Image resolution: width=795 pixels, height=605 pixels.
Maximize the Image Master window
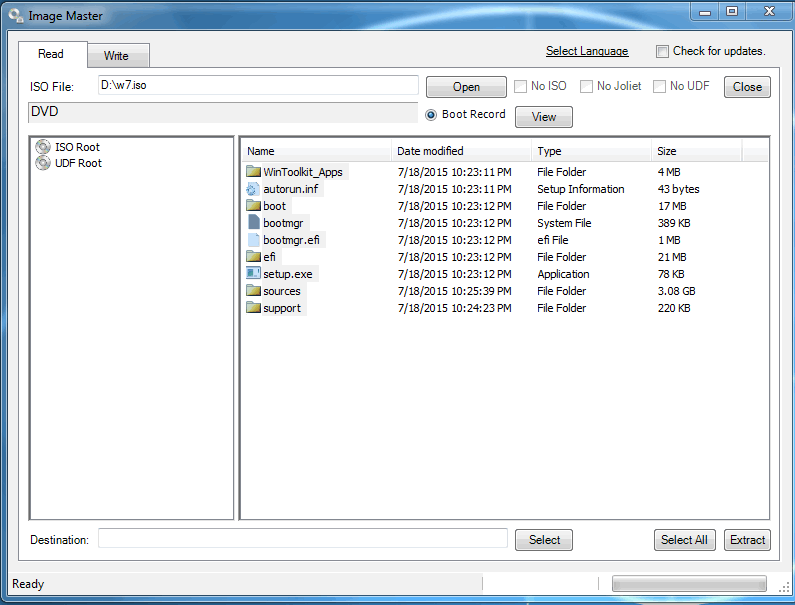[732, 12]
